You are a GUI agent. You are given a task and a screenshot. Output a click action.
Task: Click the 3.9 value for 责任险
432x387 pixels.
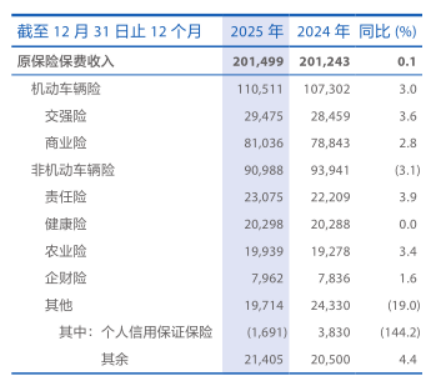(x=408, y=197)
